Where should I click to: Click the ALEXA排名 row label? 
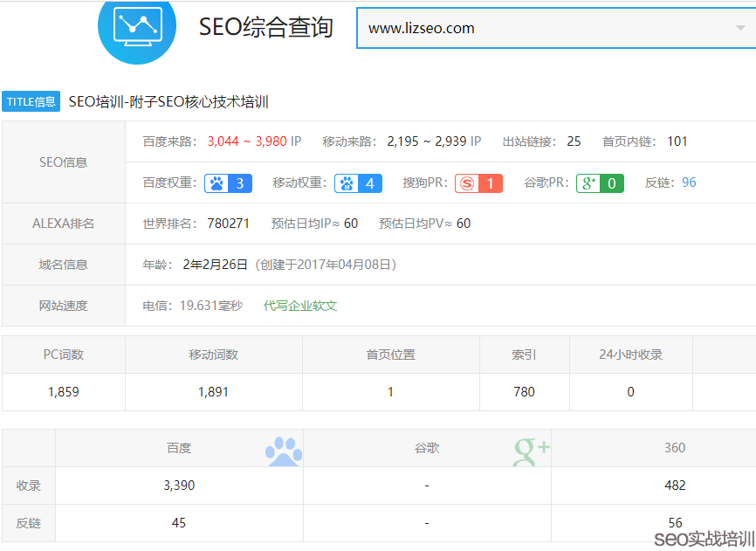click(63, 224)
